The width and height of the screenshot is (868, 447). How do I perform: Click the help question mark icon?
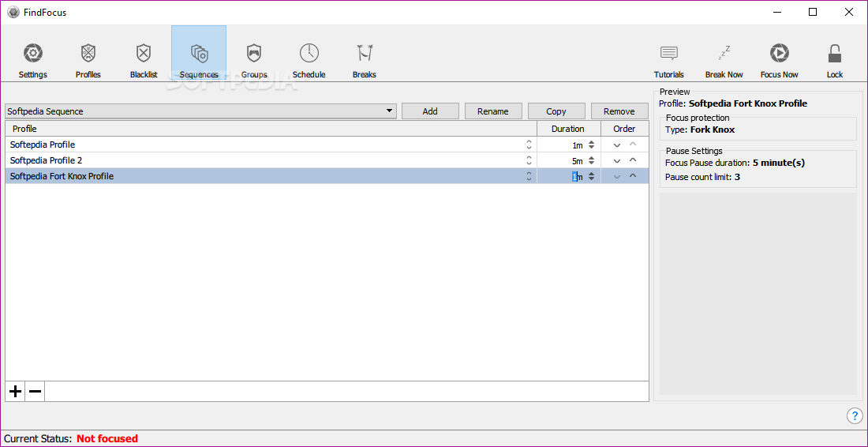click(x=854, y=416)
